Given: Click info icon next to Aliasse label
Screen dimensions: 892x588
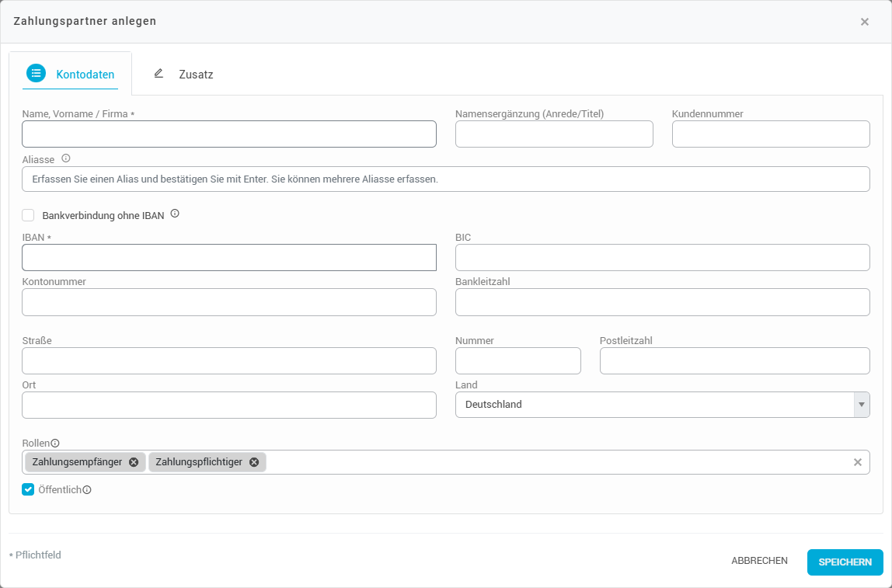Looking at the screenshot, I should (66, 158).
